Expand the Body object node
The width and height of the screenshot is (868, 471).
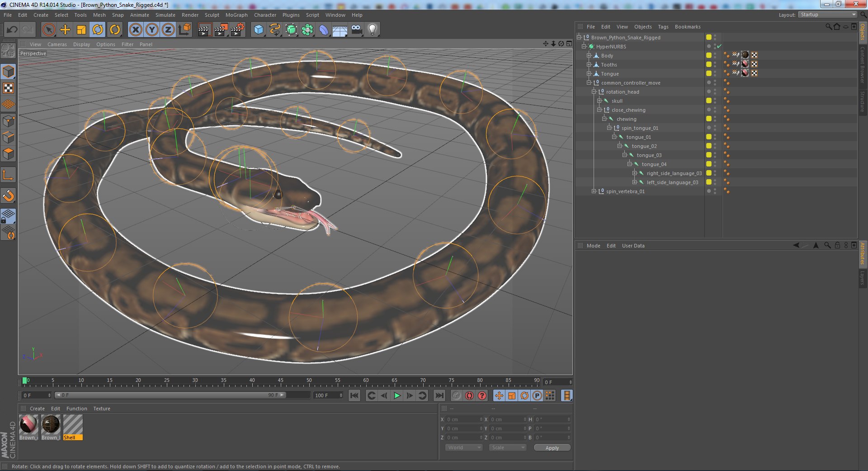tap(589, 56)
